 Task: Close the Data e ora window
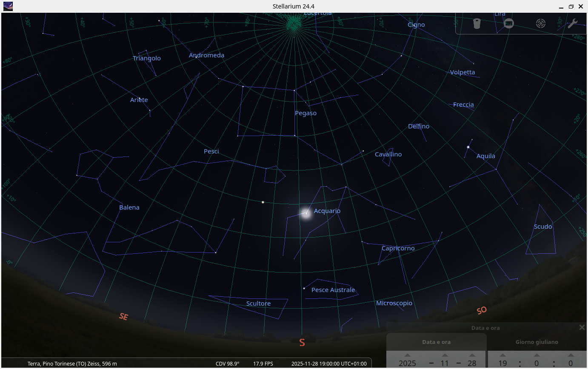pyautogui.click(x=582, y=327)
